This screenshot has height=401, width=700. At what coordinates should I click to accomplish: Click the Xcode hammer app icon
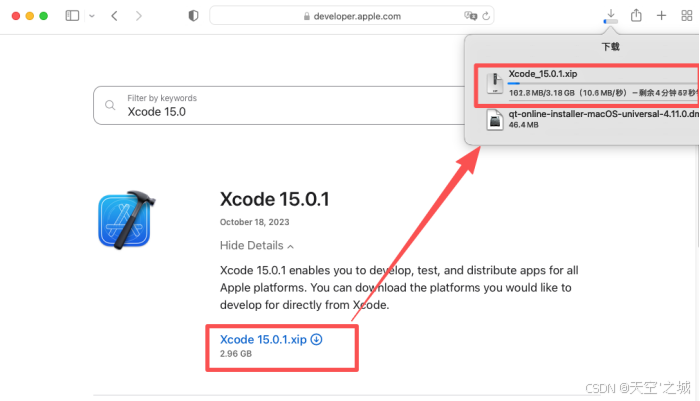click(x=126, y=220)
